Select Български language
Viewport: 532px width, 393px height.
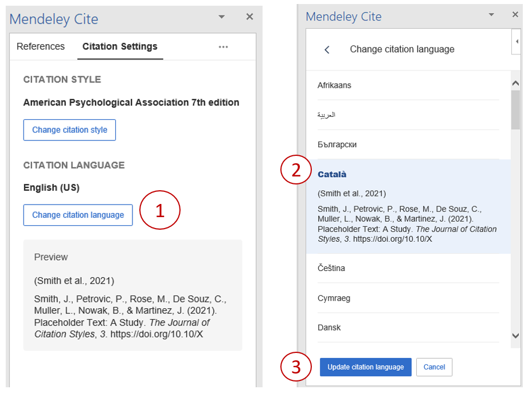pos(408,144)
